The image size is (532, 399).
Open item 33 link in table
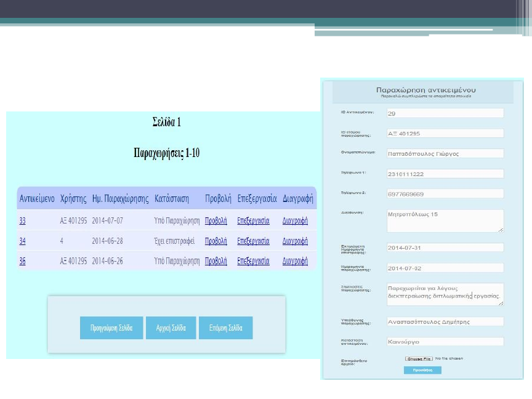(22, 221)
